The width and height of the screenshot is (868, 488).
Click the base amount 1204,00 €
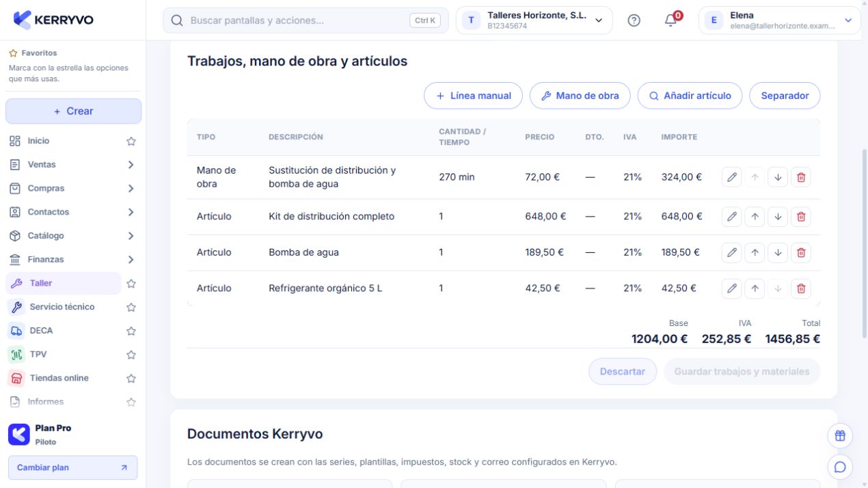click(660, 339)
